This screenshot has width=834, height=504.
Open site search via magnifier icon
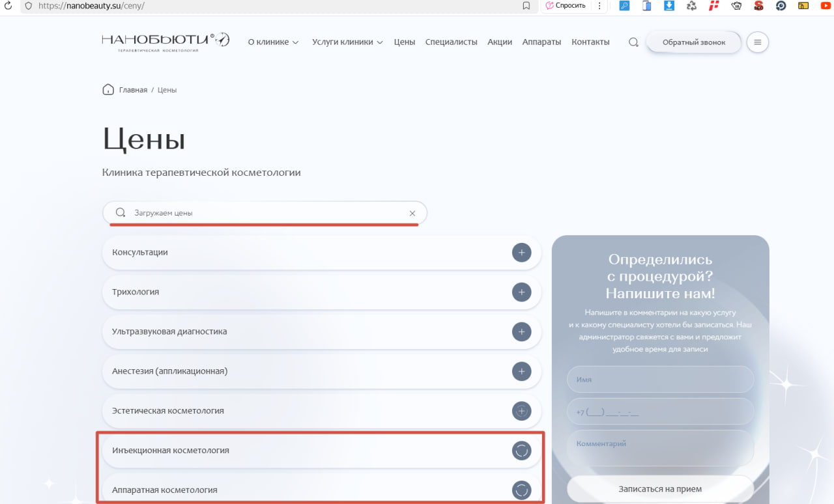point(633,42)
